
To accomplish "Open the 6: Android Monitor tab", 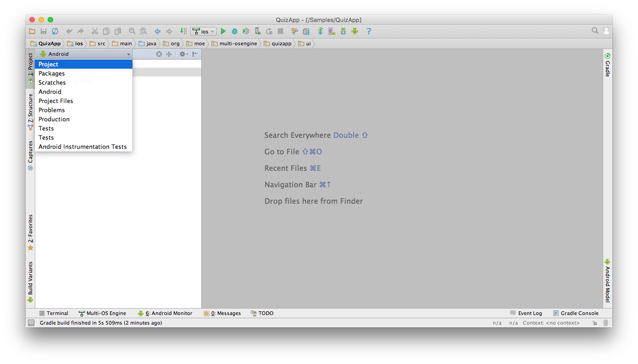I will point(165,313).
